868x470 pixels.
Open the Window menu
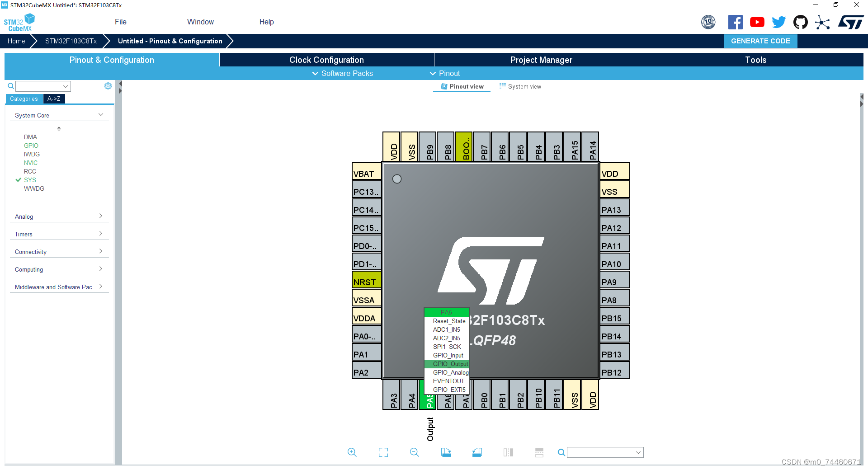point(200,22)
